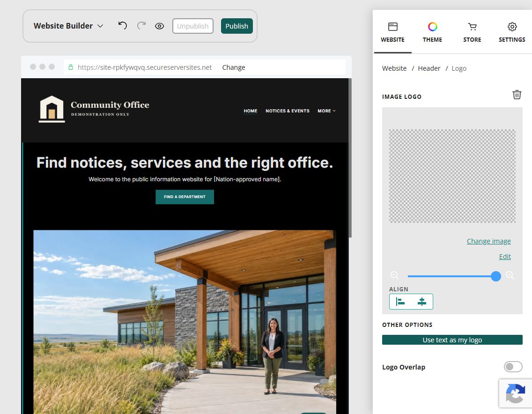This screenshot has height=414, width=532.
Task: Switch to the WEBSITE tab
Action: coord(392,33)
